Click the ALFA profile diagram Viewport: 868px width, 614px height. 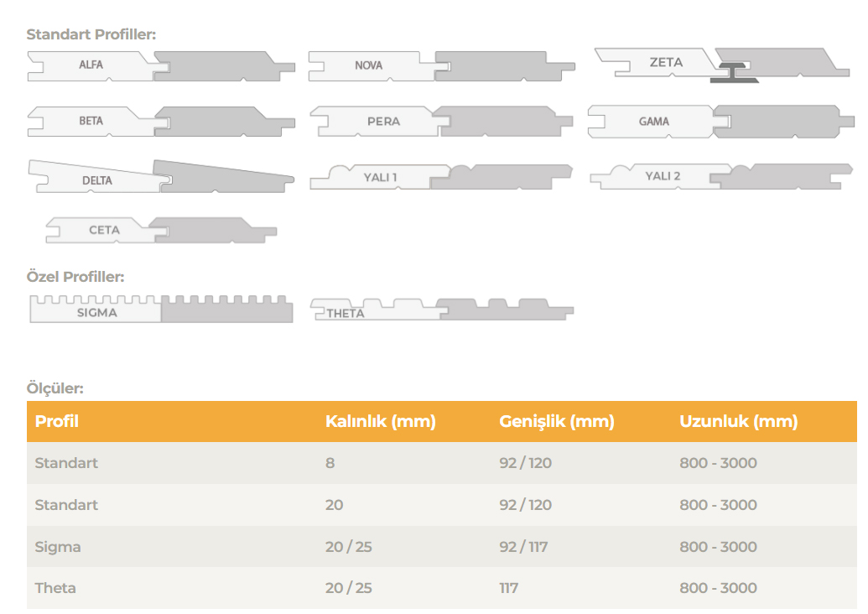(160, 65)
